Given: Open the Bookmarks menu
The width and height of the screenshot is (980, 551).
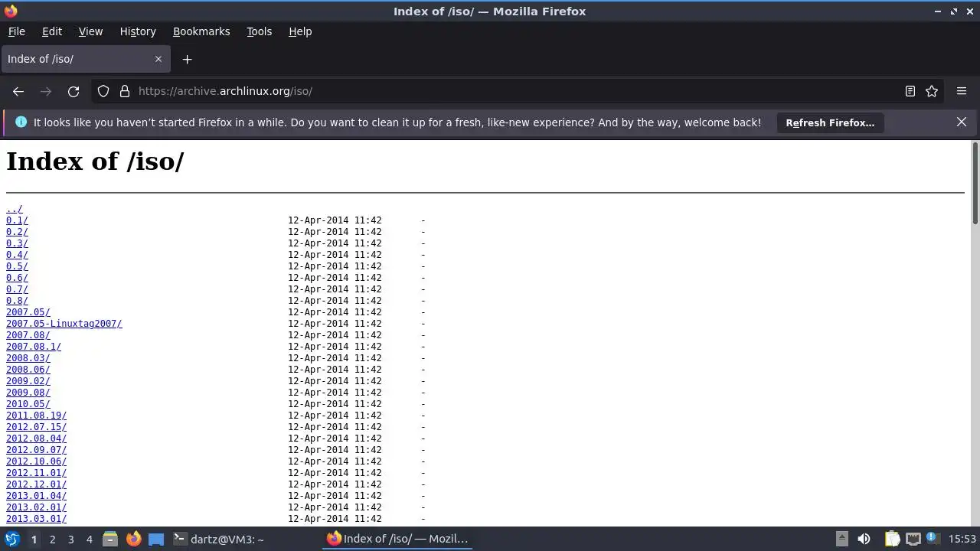Looking at the screenshot, I should pyautogui.click(x=201, y=31).
